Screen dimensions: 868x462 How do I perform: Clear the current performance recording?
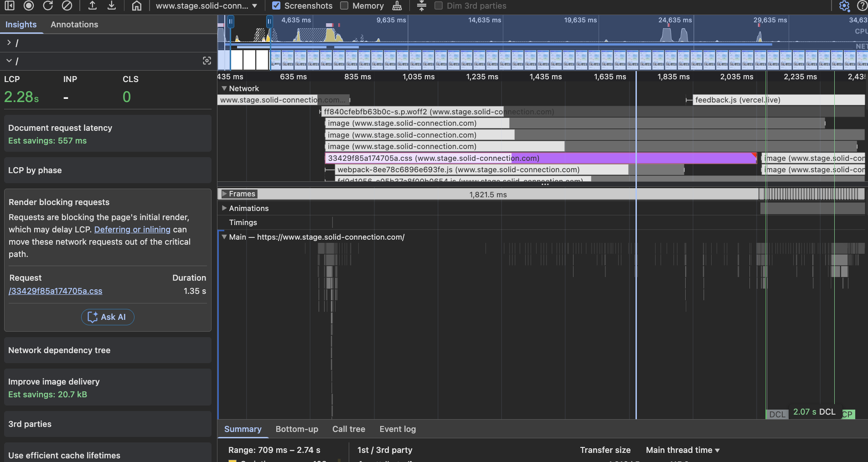(67, 6)
